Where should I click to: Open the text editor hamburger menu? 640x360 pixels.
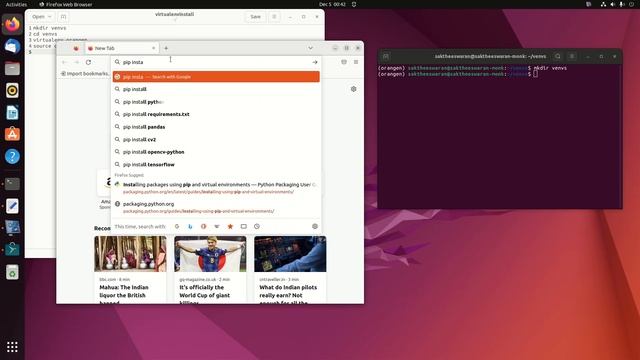coord(274,17)
